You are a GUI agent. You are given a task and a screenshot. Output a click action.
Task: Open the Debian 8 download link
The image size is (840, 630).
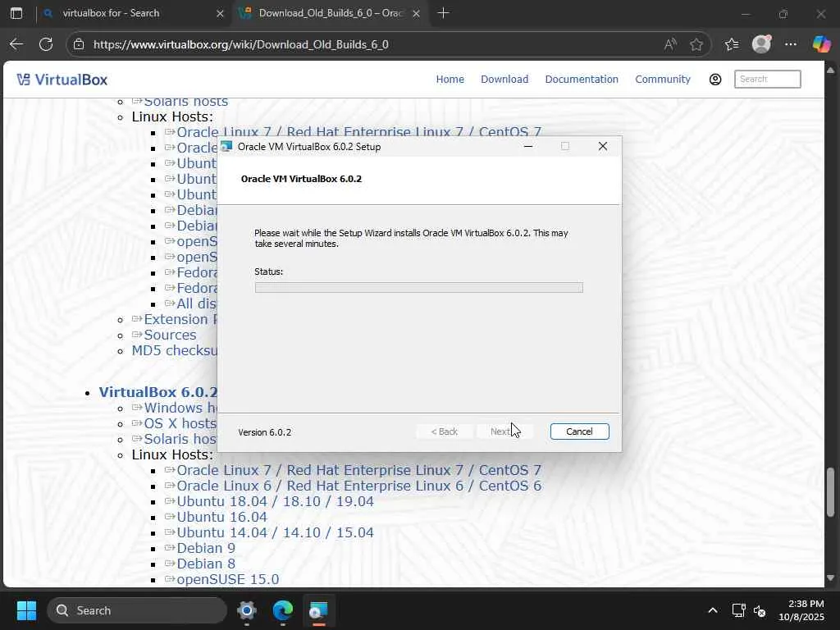206,564
